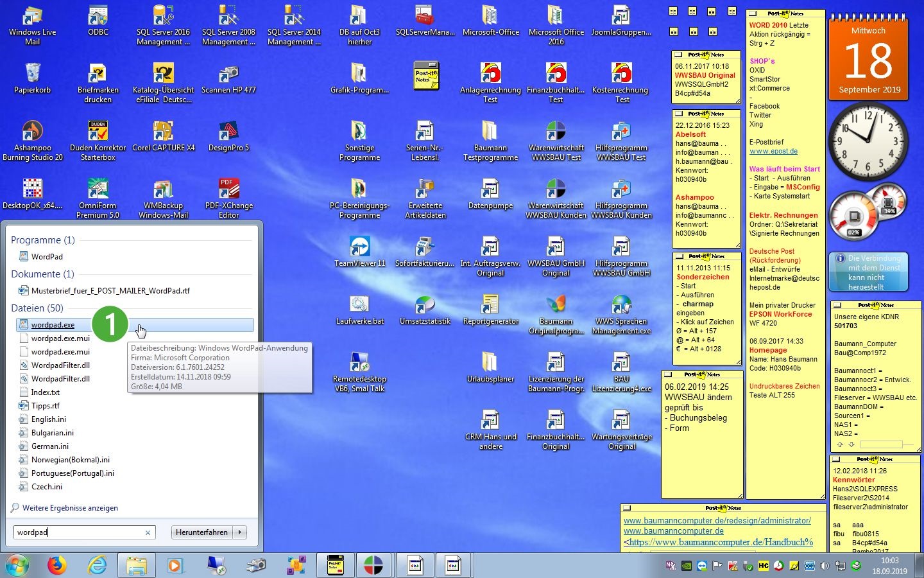Click the Herunterfahren shutdown button

[x=202, y=532]
